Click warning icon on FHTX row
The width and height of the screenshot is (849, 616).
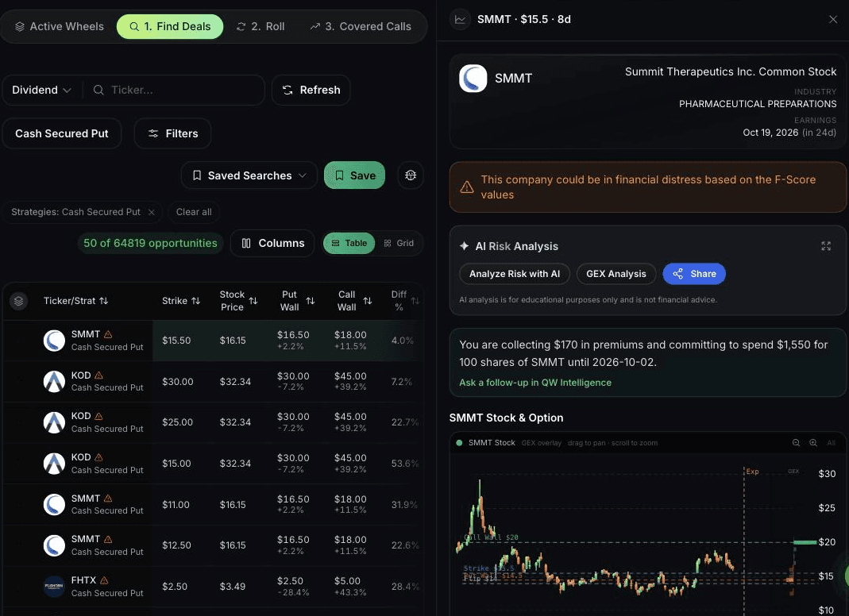pyautogui.click(x=104, y=580)
